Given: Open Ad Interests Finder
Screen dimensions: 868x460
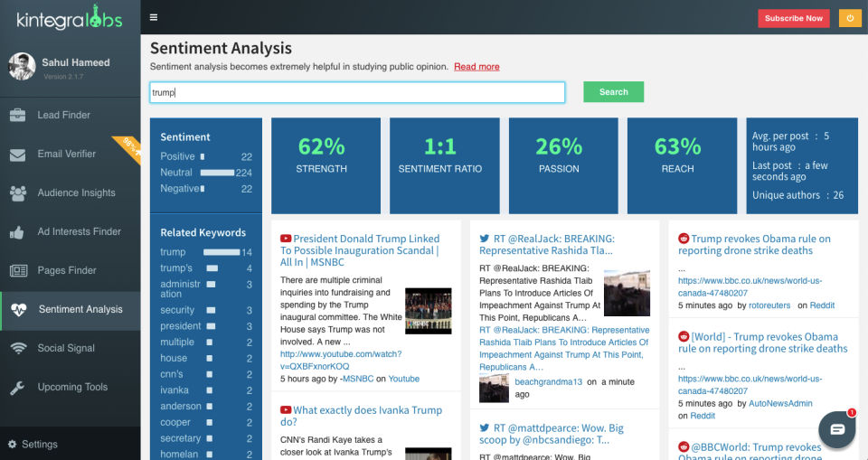Looking at the screenshot, I should (x=70, y=231).
